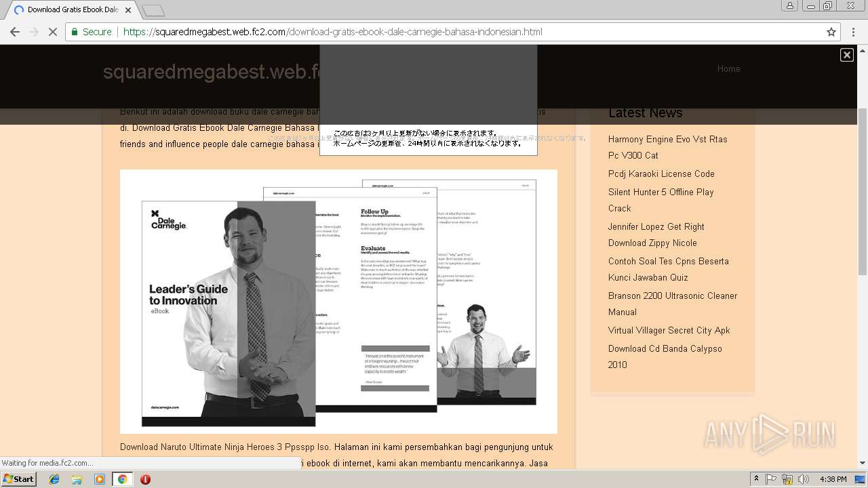The height and width of the screenshot is (488, 868).
Task: Close the Download Gratis Ebook tab
Action: pos(128,10)
